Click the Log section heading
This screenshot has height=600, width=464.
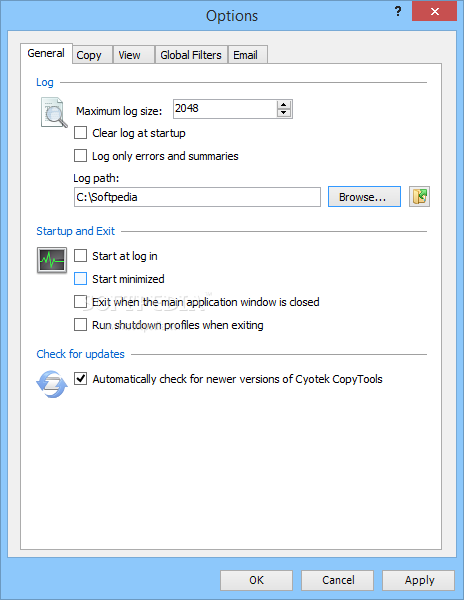(45, 82)
